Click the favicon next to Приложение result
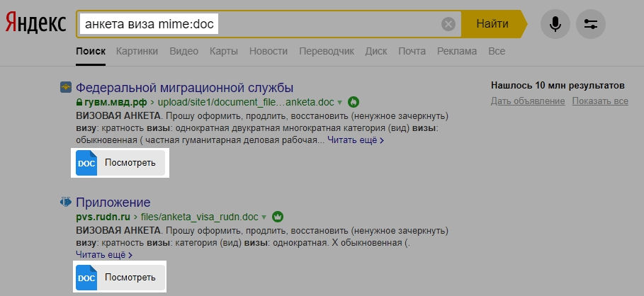The image size is (644, 296). [66, 202]
